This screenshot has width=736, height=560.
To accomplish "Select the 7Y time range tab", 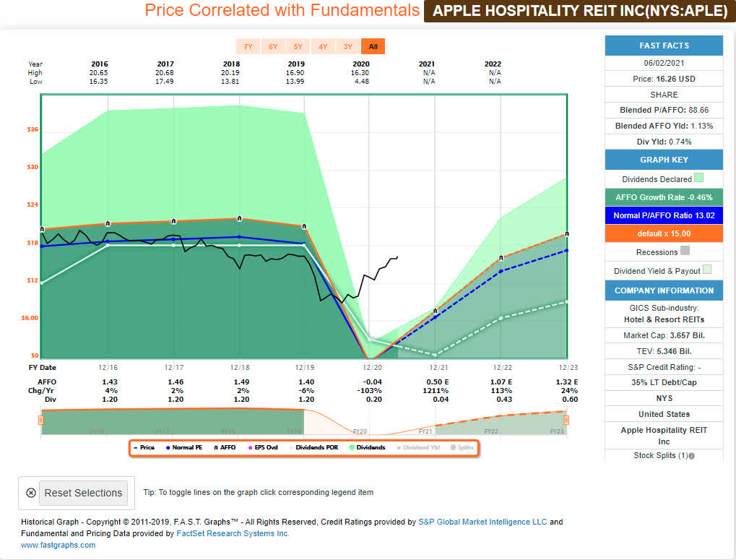I will pyautogui.click(x=248, y=46).
